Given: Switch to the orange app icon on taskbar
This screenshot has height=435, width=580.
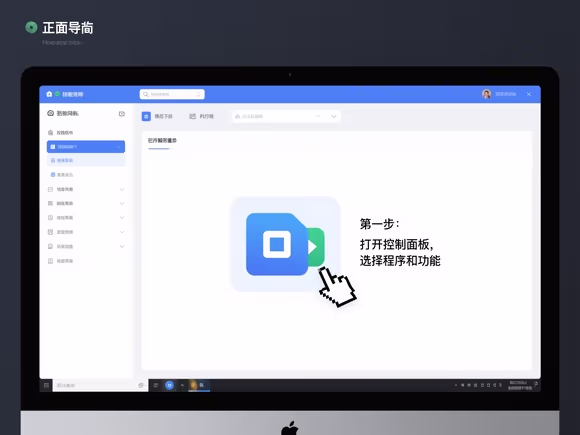Looking at the screenshot, I should pos(193,385).
